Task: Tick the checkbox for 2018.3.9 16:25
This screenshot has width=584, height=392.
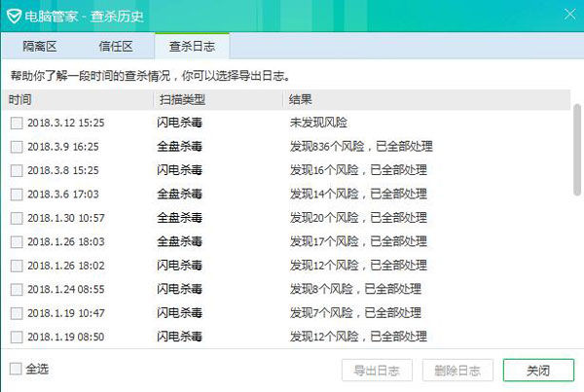Action: click(16, 147)
